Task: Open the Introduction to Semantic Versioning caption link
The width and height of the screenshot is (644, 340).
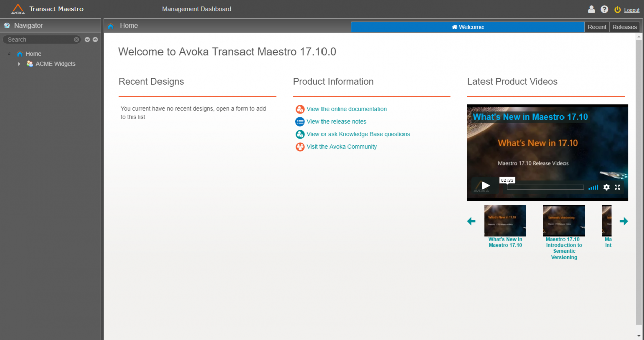Action: point(564,248)
